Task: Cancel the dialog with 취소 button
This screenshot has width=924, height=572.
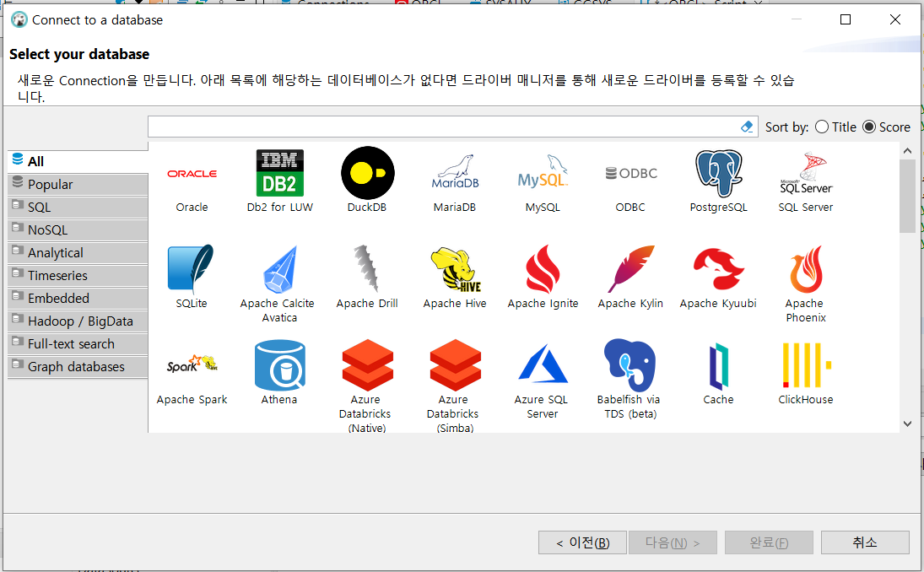Action: click(x=865, y=542)
